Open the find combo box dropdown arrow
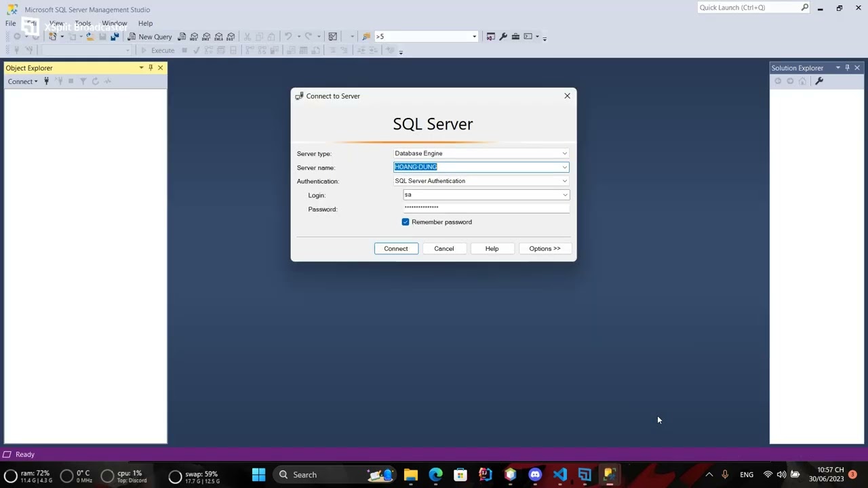The image size is (868, 488). click(x=474, y=37)
